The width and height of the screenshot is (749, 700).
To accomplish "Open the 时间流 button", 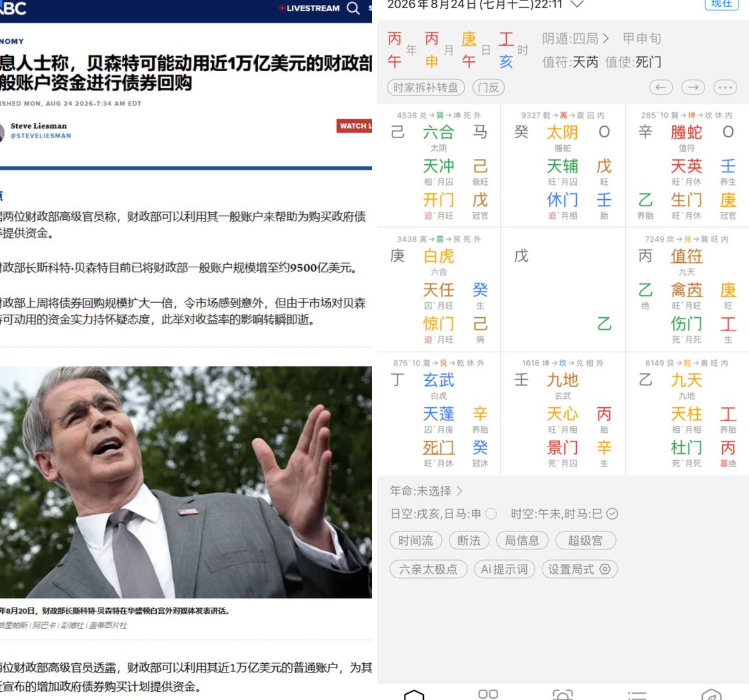I will [x=416, y=541].
